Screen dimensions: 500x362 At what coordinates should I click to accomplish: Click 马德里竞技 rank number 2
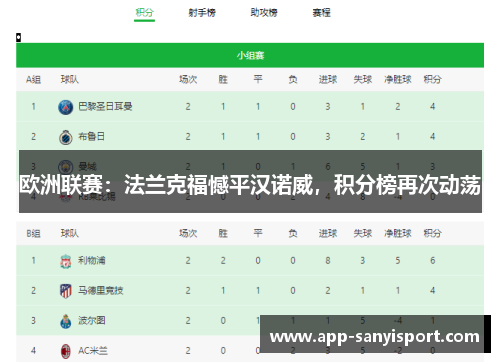(x=33, y=290)
